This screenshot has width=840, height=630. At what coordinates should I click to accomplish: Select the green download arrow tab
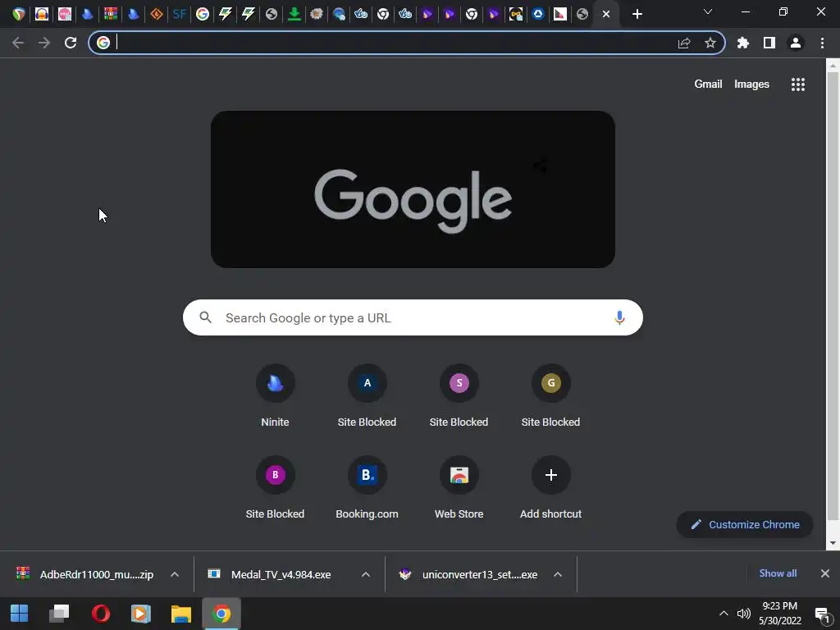[x=294, y=14]
